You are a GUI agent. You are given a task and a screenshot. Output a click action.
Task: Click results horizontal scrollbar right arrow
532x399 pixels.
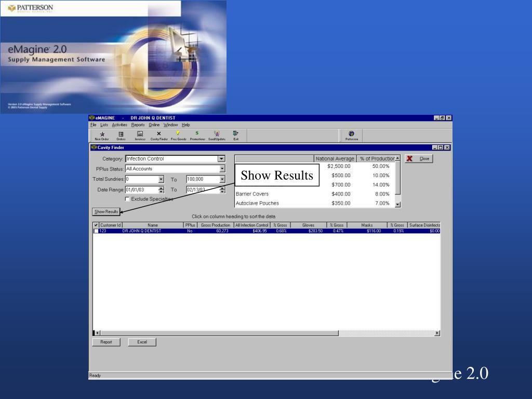coord(437,333)
